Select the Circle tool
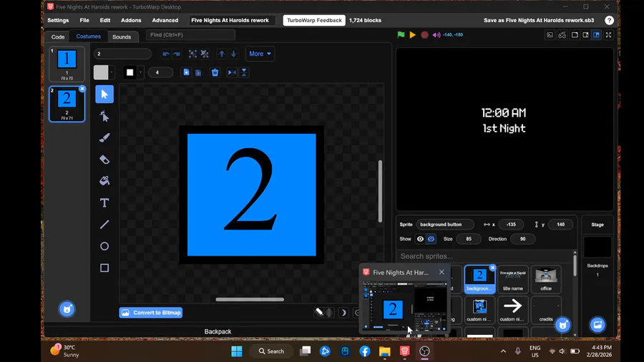 pos(104,246)
